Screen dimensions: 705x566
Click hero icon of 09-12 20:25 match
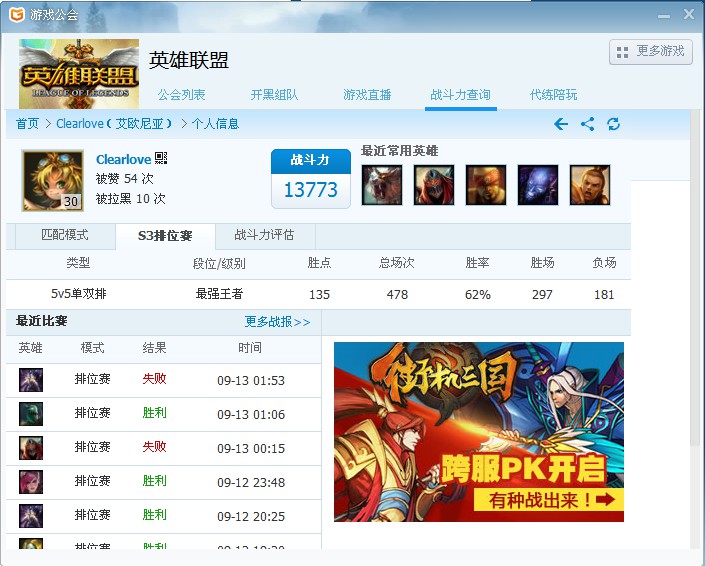point(31,516)
